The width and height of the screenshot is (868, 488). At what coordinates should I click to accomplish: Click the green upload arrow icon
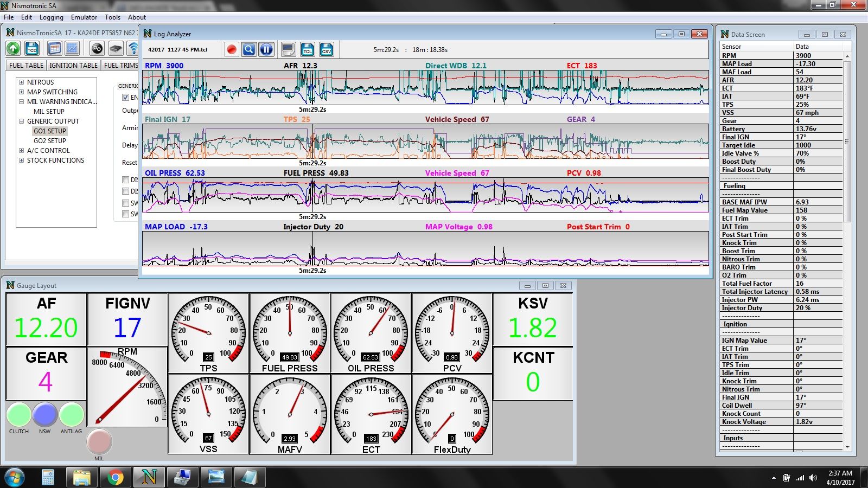14,49
